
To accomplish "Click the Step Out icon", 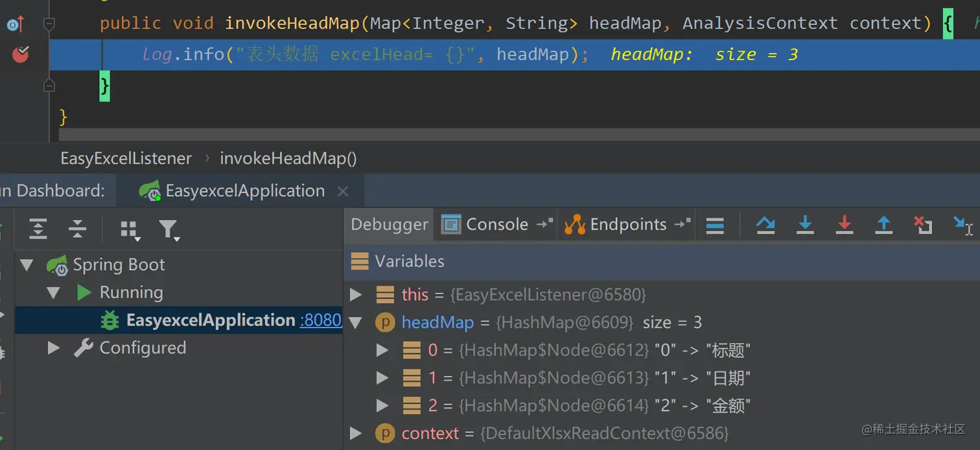I will click(883, 225).
